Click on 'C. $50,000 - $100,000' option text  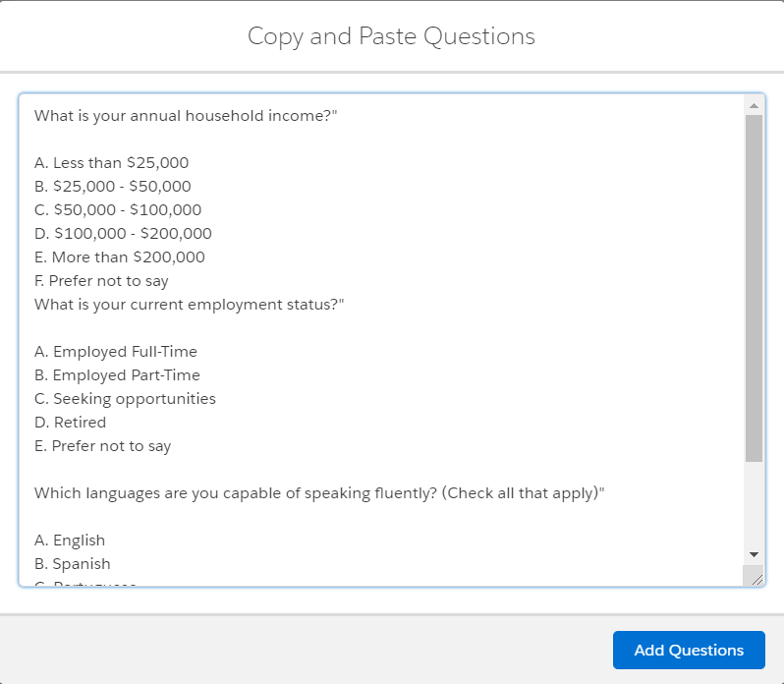118,210
